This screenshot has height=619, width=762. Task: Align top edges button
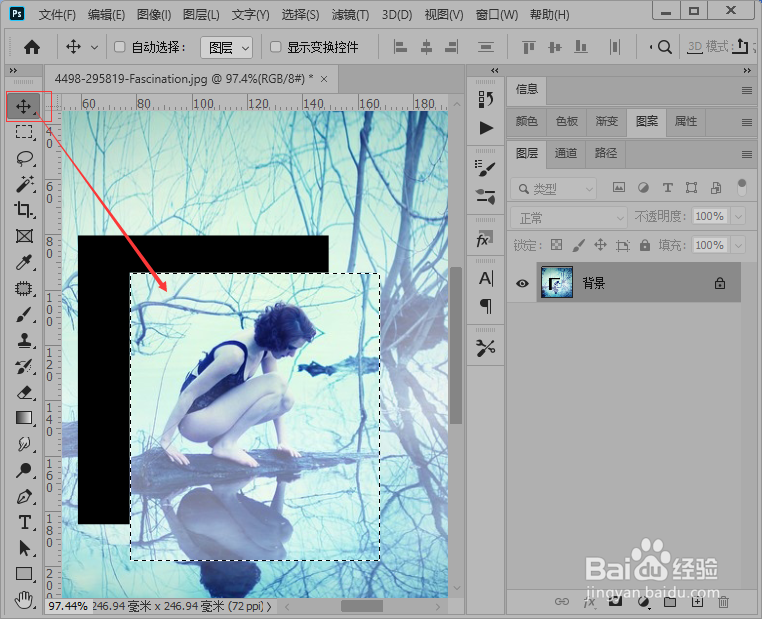pyautogui.click(x=528, y=47)
